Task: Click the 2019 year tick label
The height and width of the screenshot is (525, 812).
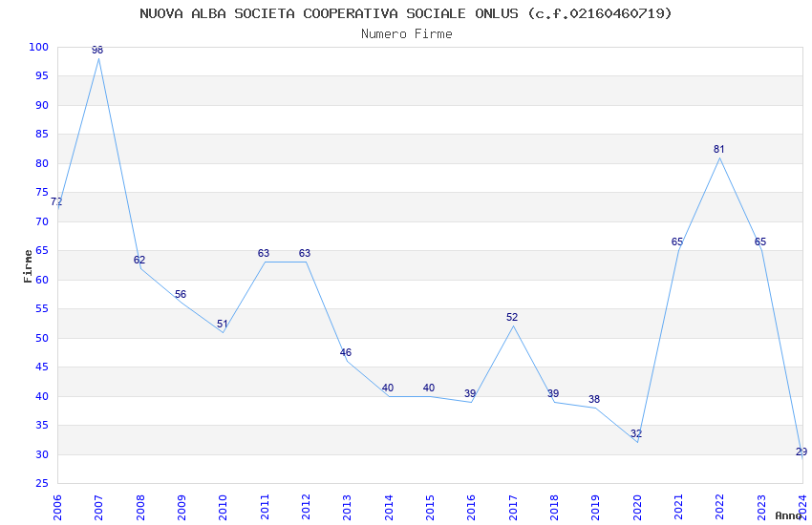Action: [x=595, y=507]
